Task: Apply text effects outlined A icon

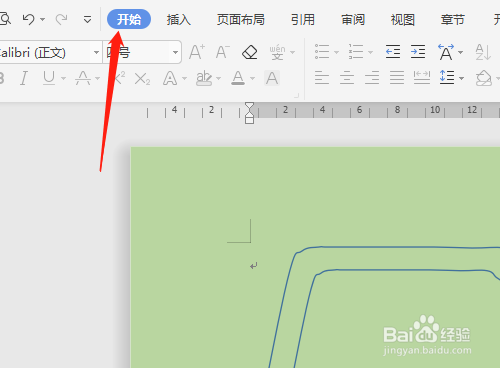Action: tap(170, 79)
